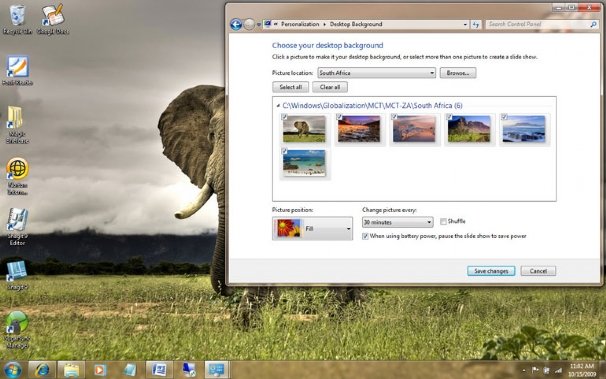This screenshot has height=379, width=606.
Task: Select the beach wallpaper thumbnail
Action: click(304, 163)
